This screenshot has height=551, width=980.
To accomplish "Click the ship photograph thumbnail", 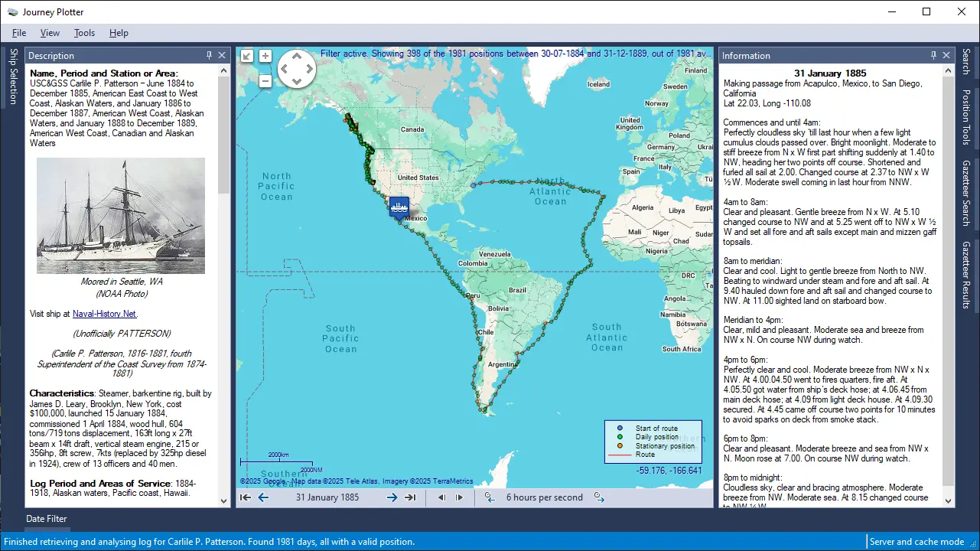I will [121, 216].
